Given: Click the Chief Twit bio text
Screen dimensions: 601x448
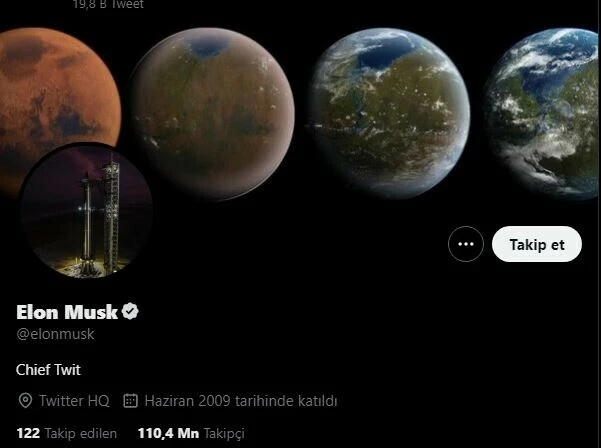Looking at the screenshot, I should [48, 370].
